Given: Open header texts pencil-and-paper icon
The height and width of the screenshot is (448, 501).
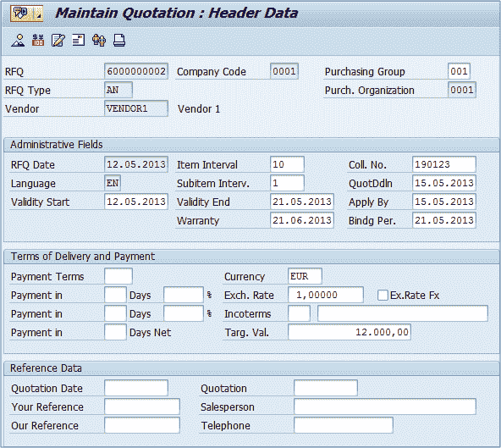Looking at the screenshot, I should (x=58, y=41).
